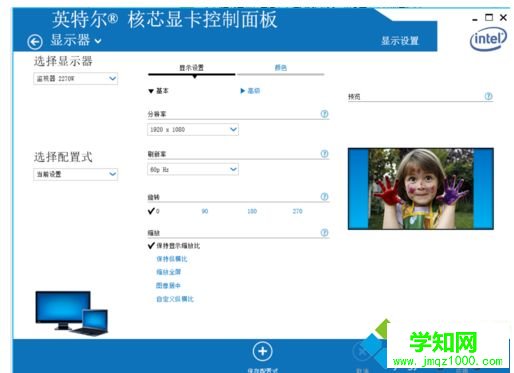Select 90 degree rotation

pos(205,211)
